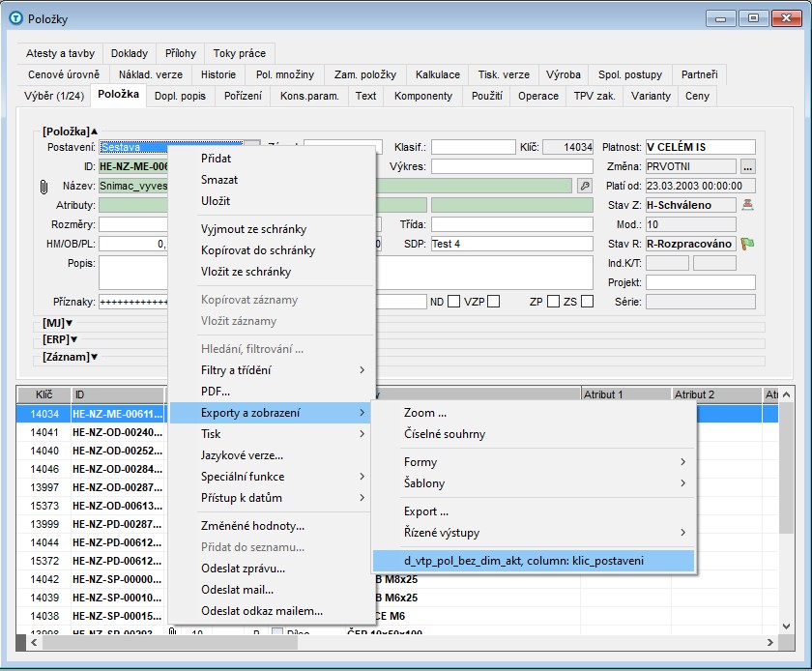Toggle the ND checkbox
Image resolution: width=812 pixels, height=671 pixels.
click(453, 301)
